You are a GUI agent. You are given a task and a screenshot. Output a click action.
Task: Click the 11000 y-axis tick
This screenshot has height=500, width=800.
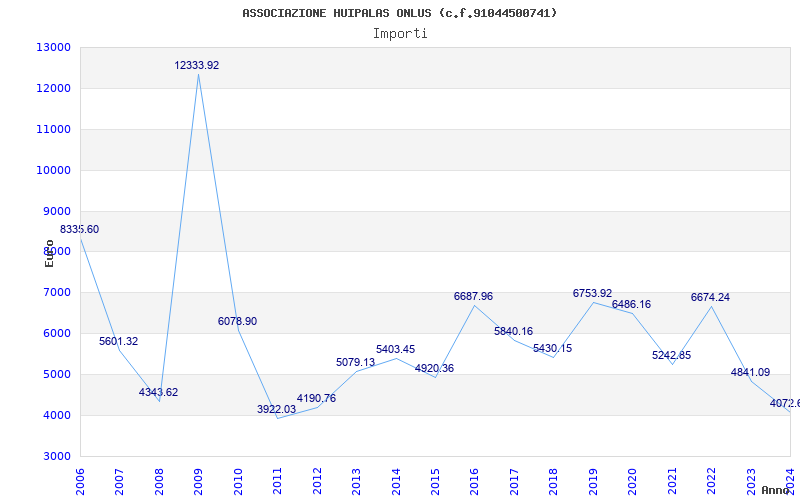click(54, 129)
